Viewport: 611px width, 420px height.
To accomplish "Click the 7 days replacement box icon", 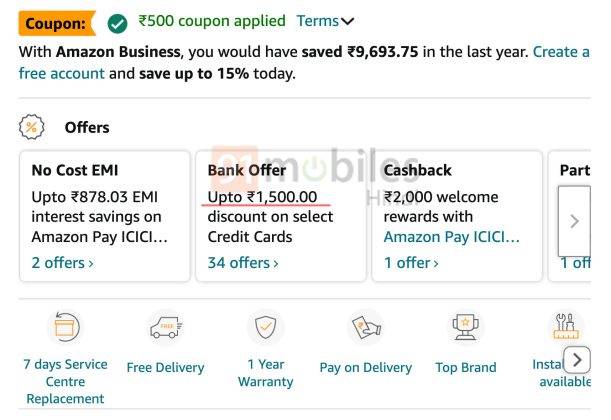I will pos(66,326).
